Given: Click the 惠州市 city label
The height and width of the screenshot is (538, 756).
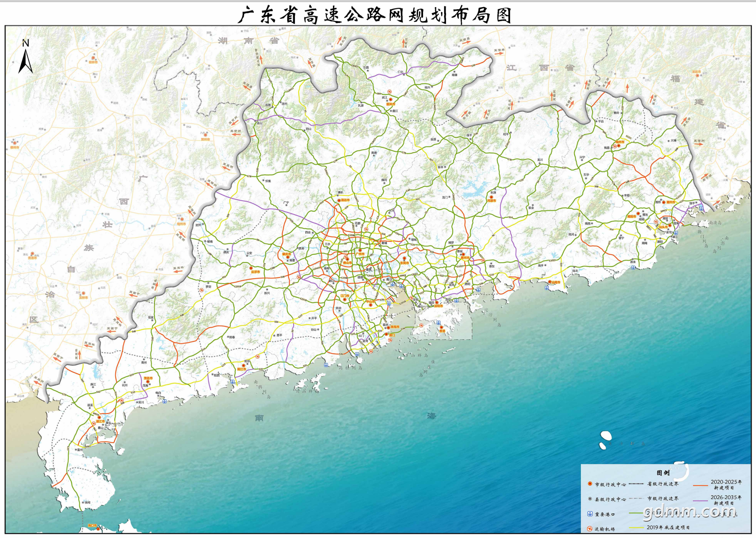Looking at the screenshot, I should coord(465,258).
